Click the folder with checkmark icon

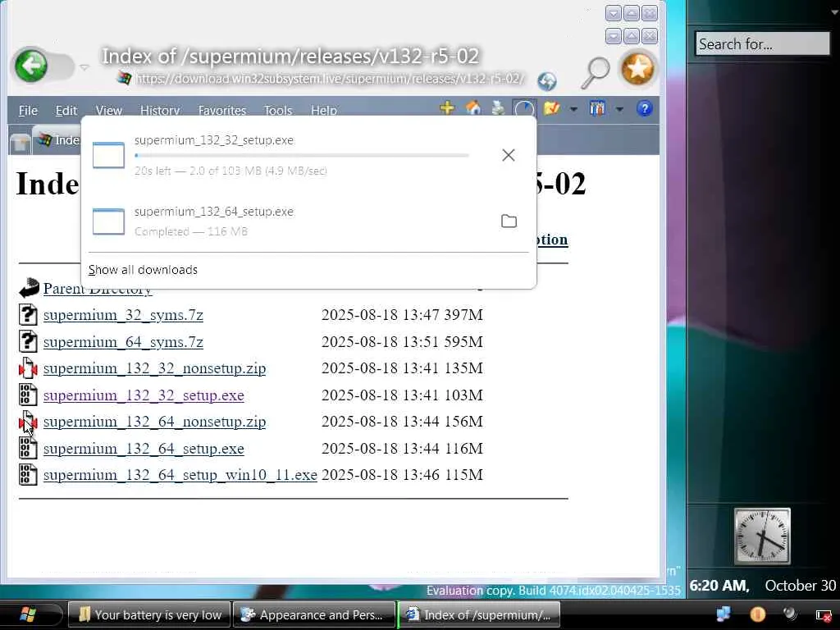coord(551,108)
